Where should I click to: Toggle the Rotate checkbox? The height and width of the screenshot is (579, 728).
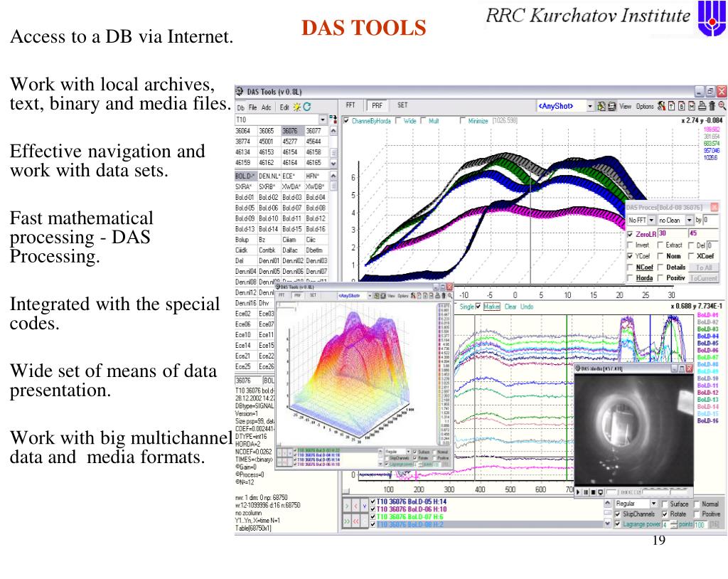pyautogui.click(x=665, y=514)
